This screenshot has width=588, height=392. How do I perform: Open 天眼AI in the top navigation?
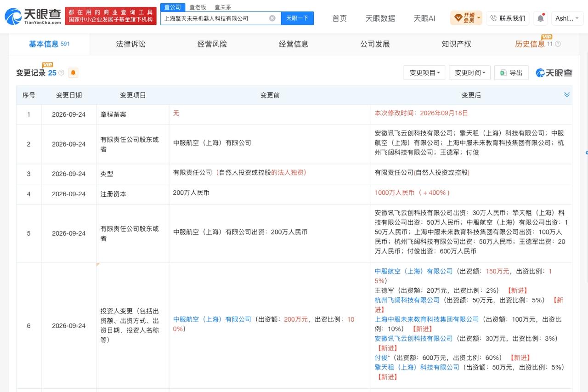pos(424,18)
